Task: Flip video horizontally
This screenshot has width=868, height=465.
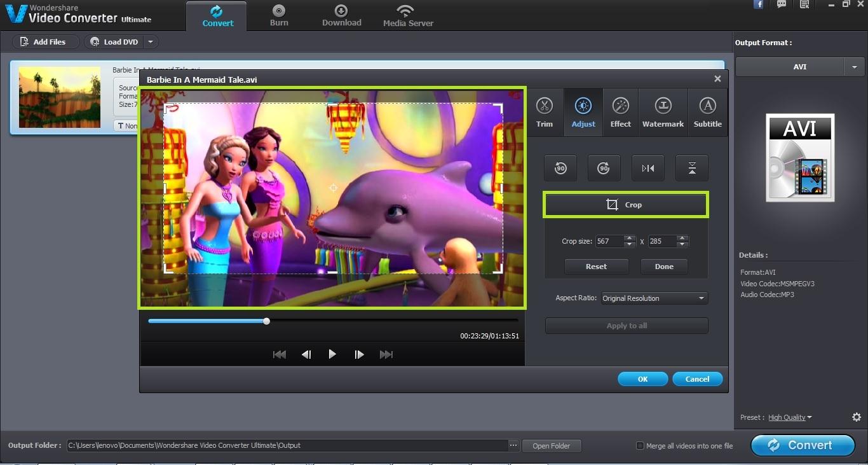Action: 648,168
